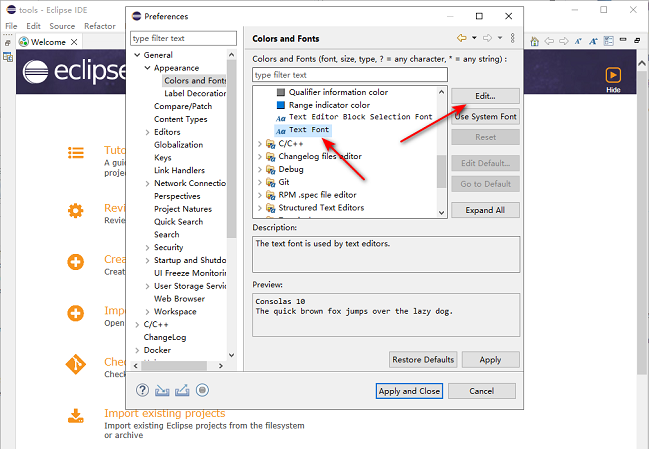The width and height of the screenshot is (650, 449).
Task: Open the Refactor menu
Action: tap(100, 26)
